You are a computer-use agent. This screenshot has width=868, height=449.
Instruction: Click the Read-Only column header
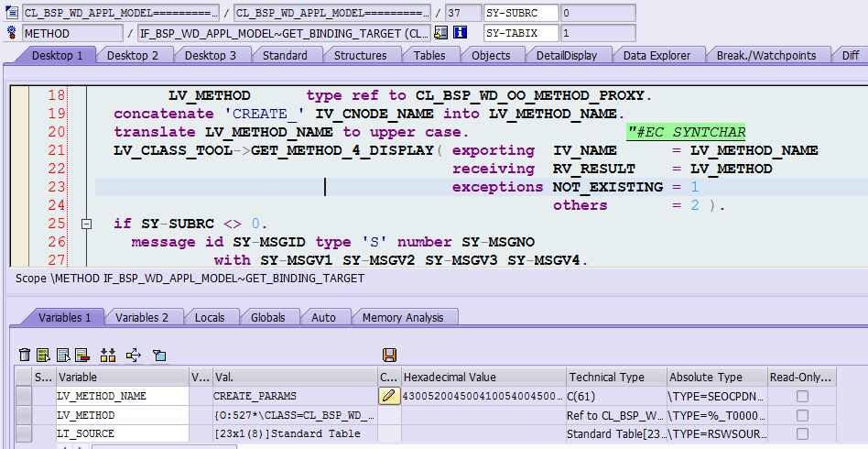[801, 378]
